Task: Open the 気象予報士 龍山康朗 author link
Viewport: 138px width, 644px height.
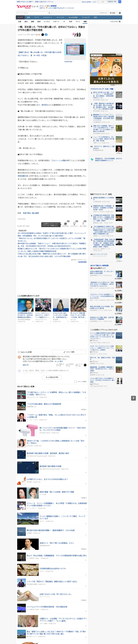Action: point(31,213)
